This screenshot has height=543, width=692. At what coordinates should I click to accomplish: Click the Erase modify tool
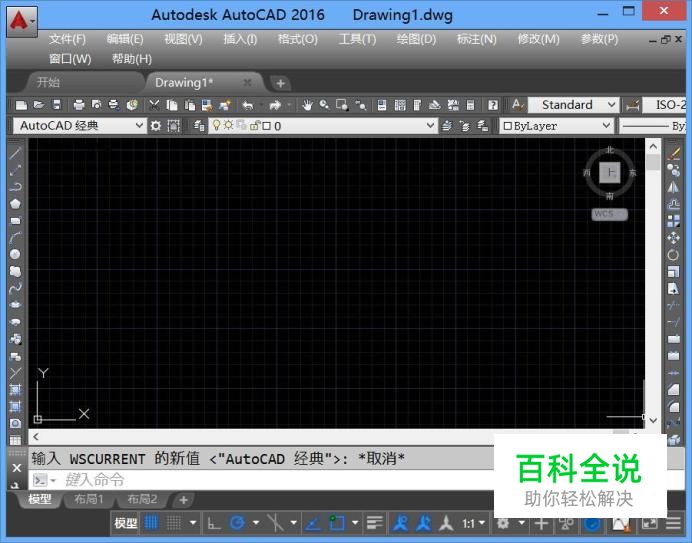tap(673, 153)
